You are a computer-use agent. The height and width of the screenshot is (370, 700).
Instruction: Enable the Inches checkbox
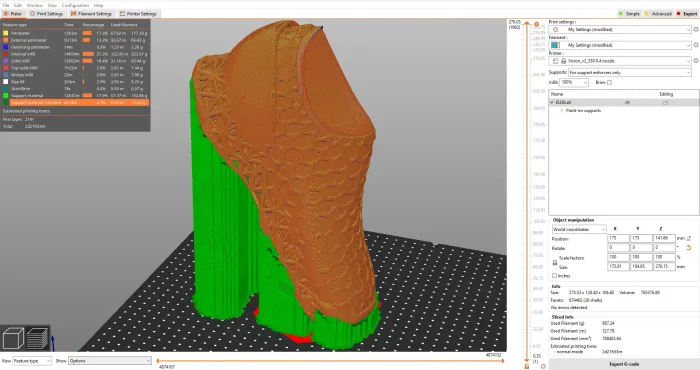554,276
